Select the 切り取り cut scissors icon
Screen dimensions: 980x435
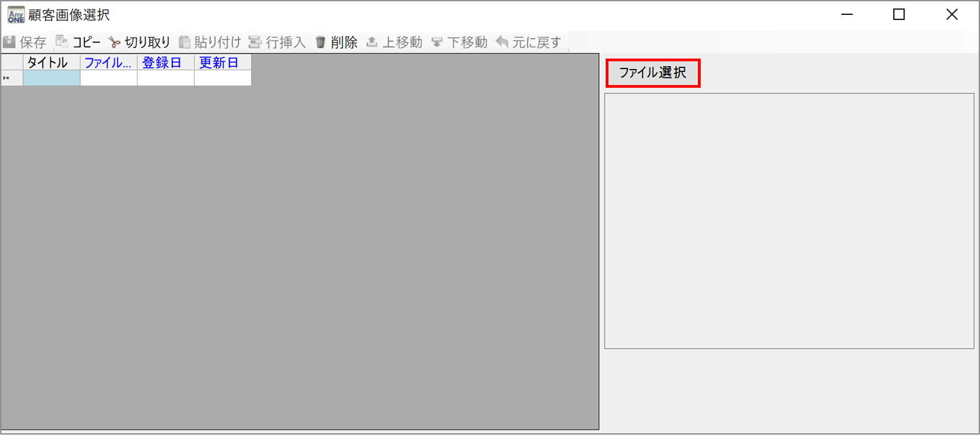pos(114,43)
